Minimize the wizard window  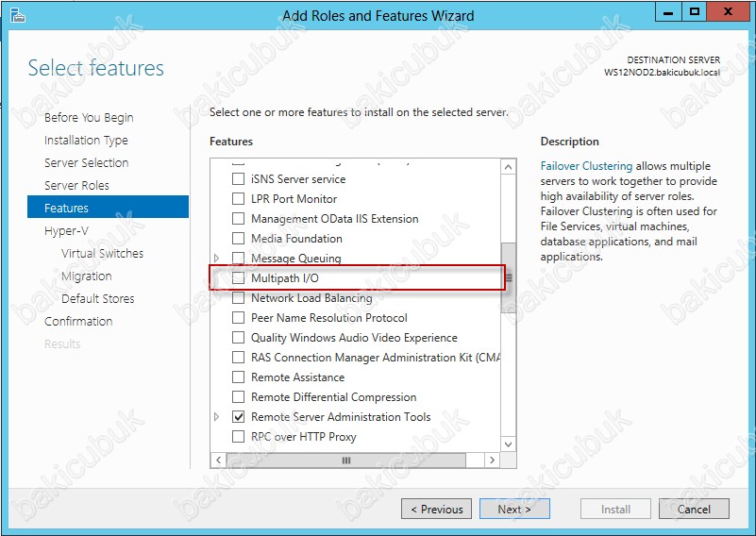(x=668, y=12)
